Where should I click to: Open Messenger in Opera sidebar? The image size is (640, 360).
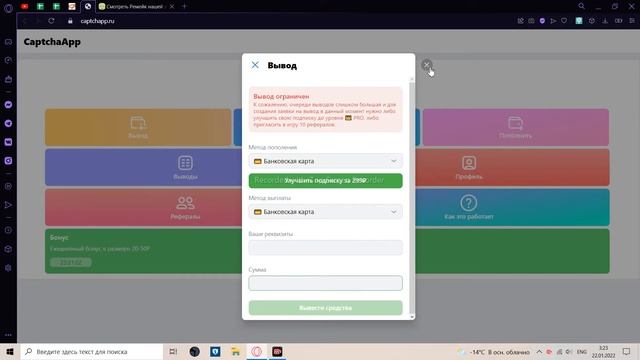(8, 105)
